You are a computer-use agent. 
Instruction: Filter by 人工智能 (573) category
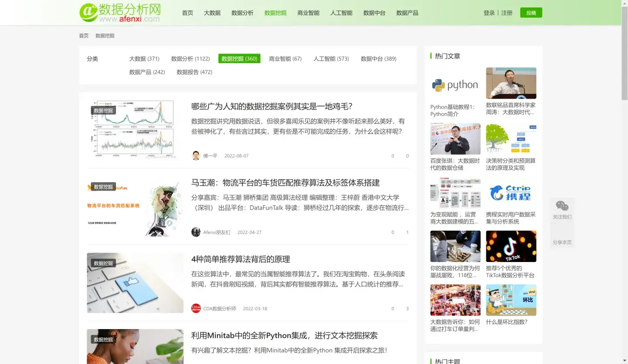click(x=331, y=58)
